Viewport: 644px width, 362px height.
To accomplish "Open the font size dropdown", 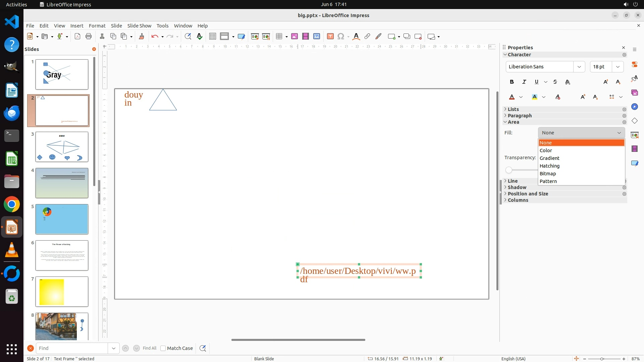I will coord(618,67).
